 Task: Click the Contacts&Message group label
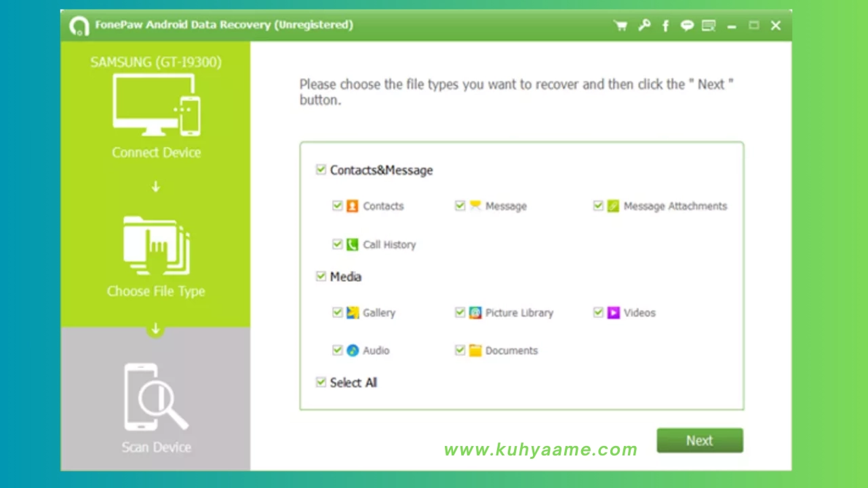381,170
